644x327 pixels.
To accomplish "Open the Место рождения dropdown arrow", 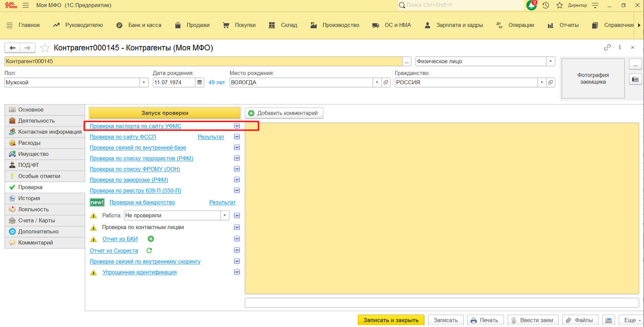I will [377, 82].
